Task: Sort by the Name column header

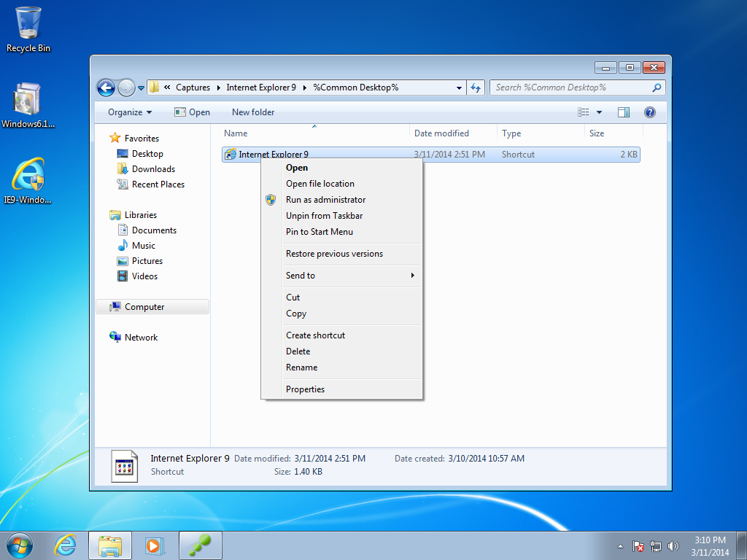Action: click(314, 133)
